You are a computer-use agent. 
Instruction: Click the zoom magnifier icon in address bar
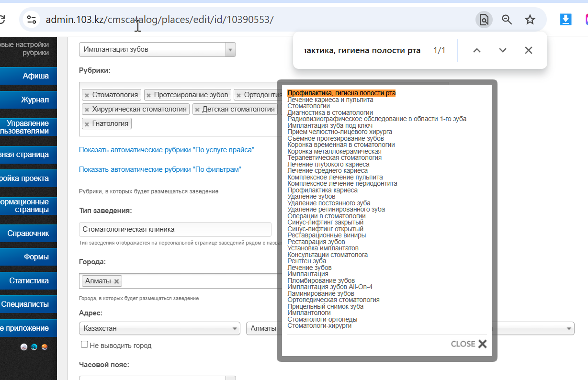point(507,20)
